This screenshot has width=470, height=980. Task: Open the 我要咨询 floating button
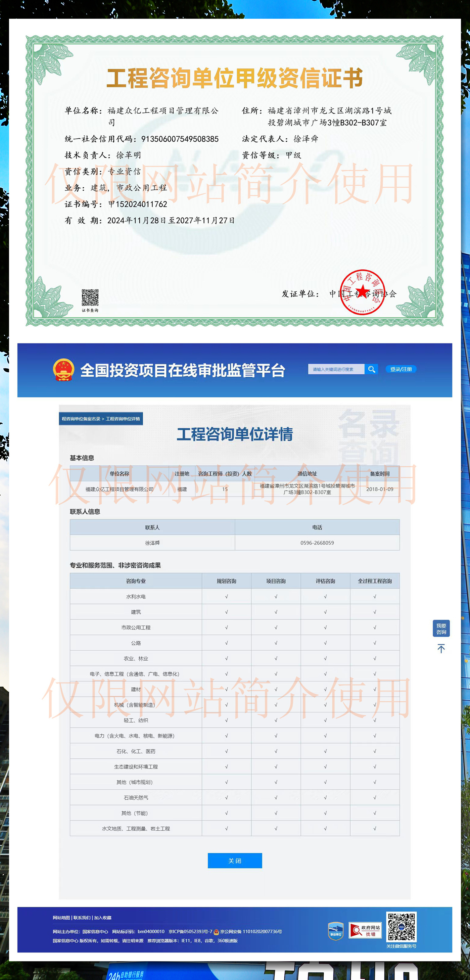(441, 628)
